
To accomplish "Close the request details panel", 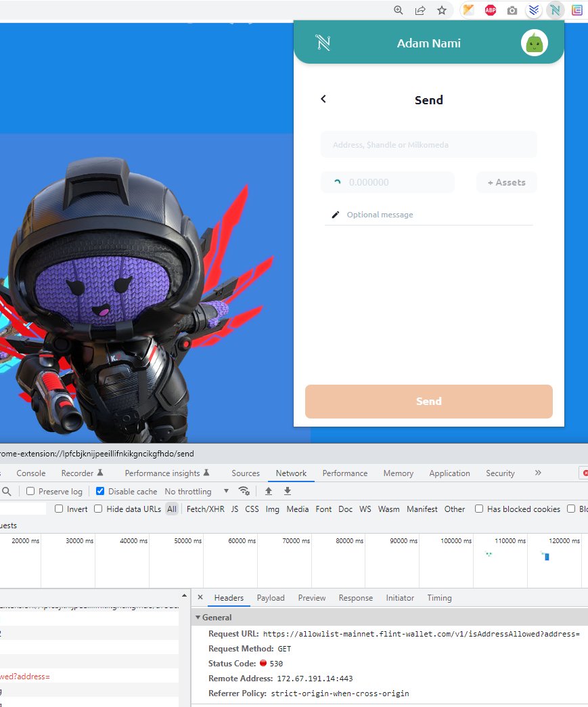I will click(x=200, y=597).
